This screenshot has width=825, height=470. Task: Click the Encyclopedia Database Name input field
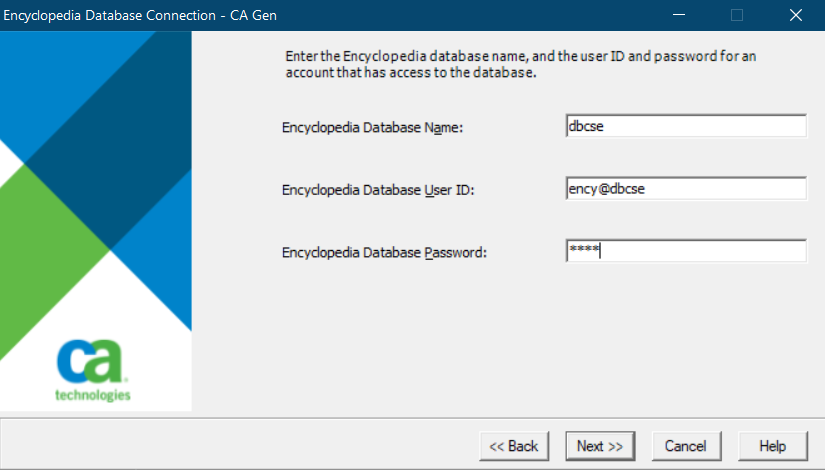click(x=685, y=126)
